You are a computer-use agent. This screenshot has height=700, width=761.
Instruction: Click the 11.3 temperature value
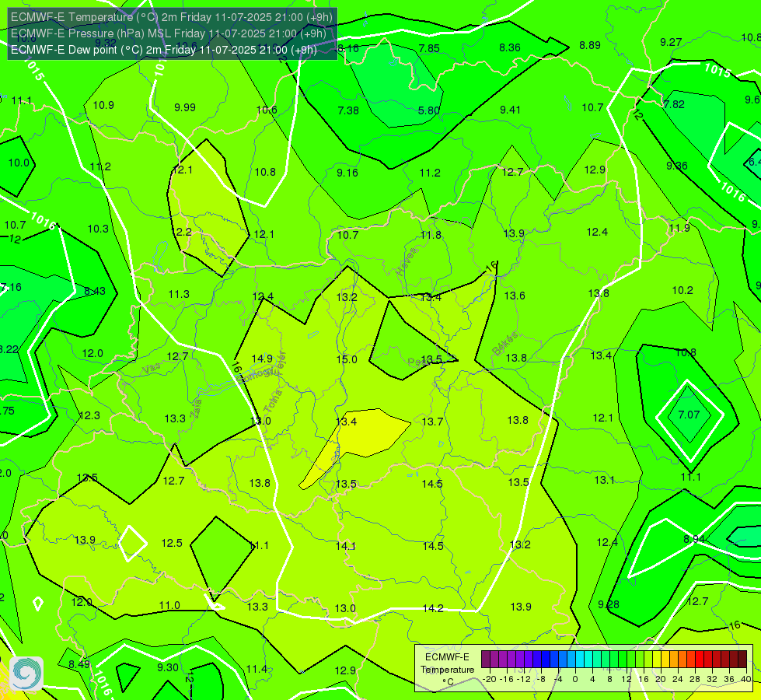point(179,294)
